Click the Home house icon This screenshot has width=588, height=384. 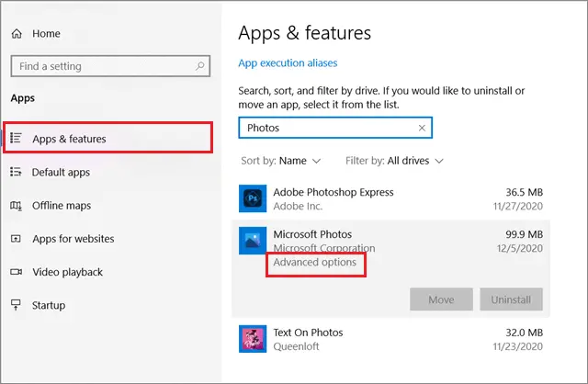pos(17,34)
